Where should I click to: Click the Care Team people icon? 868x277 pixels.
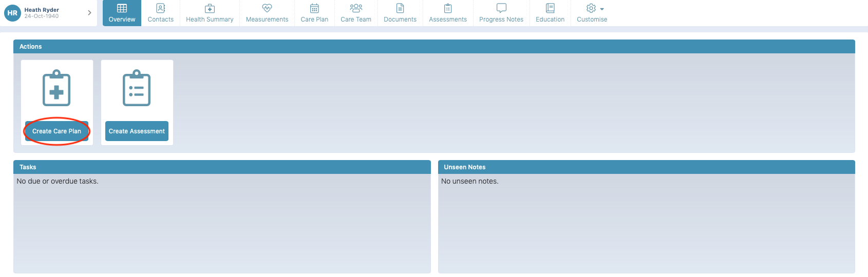[356, 8]
